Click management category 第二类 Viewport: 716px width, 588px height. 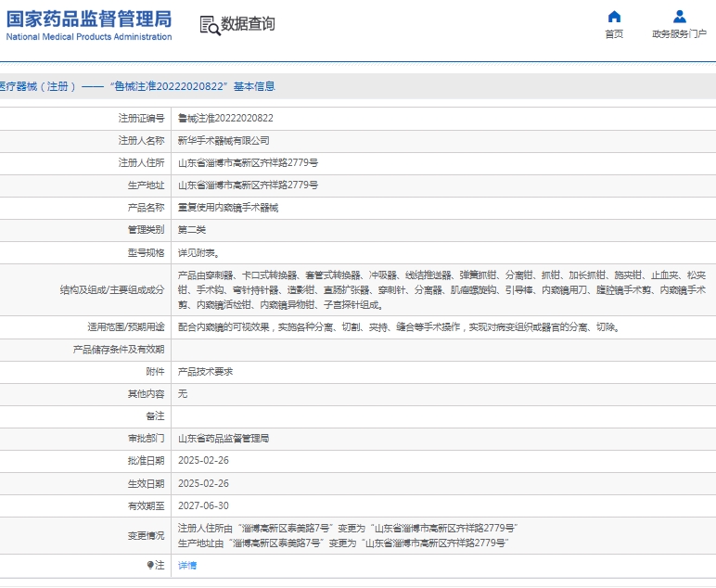click(192, 230)
